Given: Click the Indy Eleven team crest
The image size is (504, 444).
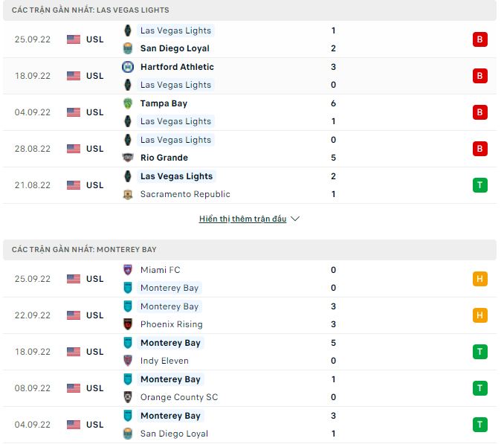Looking at the screenshot, I should [x=128, y=361].
